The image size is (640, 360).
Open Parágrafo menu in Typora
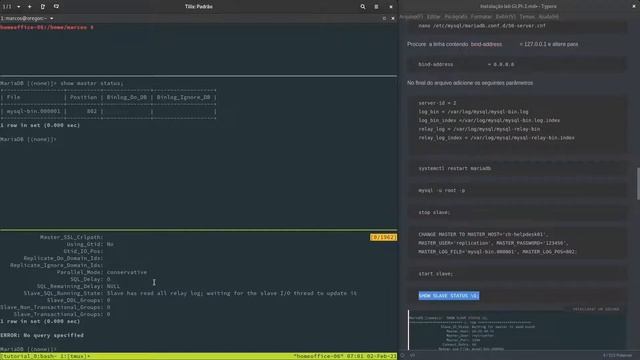coord(456,17)
